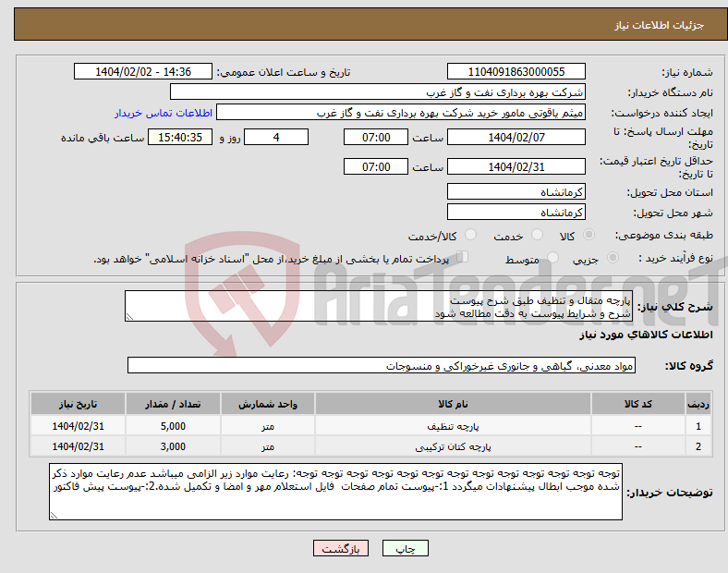This screenshot has width=728, height=573.
Task: Click the تاریخ نیاز column header
Action: click(78, 404)
